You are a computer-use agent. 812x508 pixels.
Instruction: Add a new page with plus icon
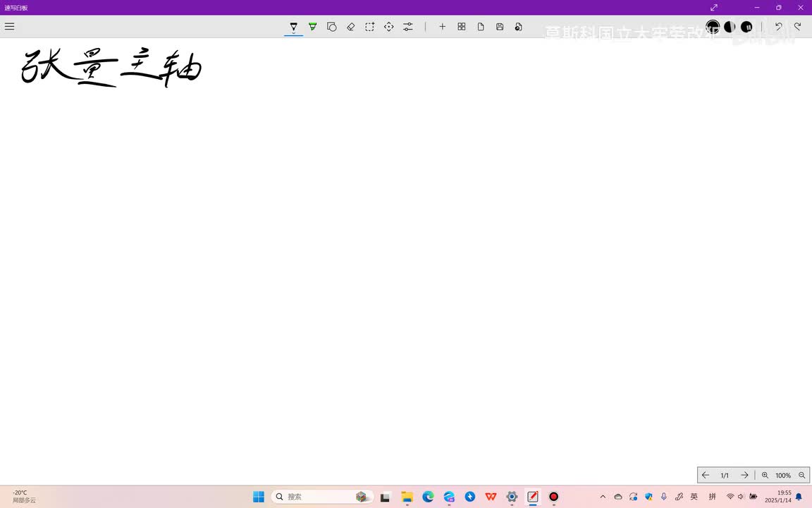[442, 26]
